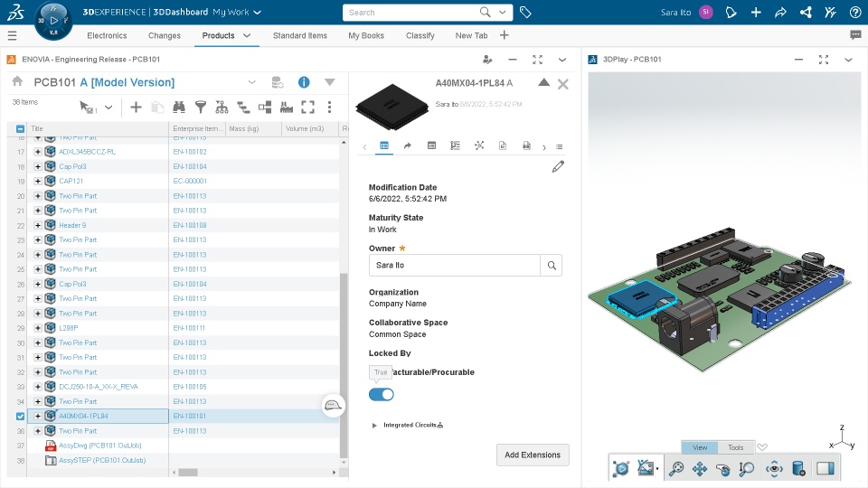Open the Products tab dropdown arrow

pos(247,35)
